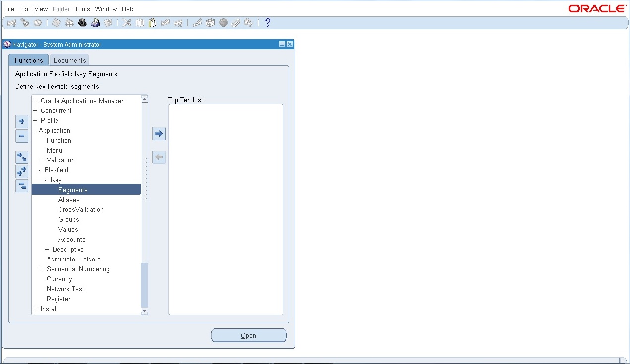Cut selection with the scissors icon
This screenshot has width=630, height=364.
(x=126, y=22)
